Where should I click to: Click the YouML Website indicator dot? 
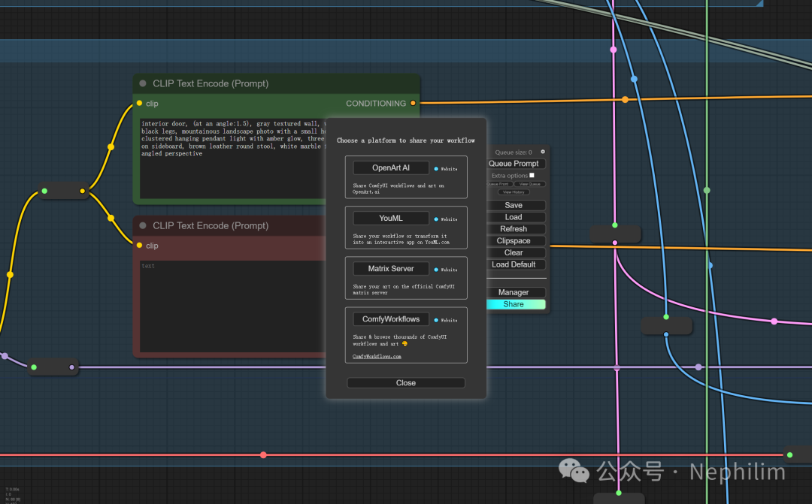coord(436,219)
